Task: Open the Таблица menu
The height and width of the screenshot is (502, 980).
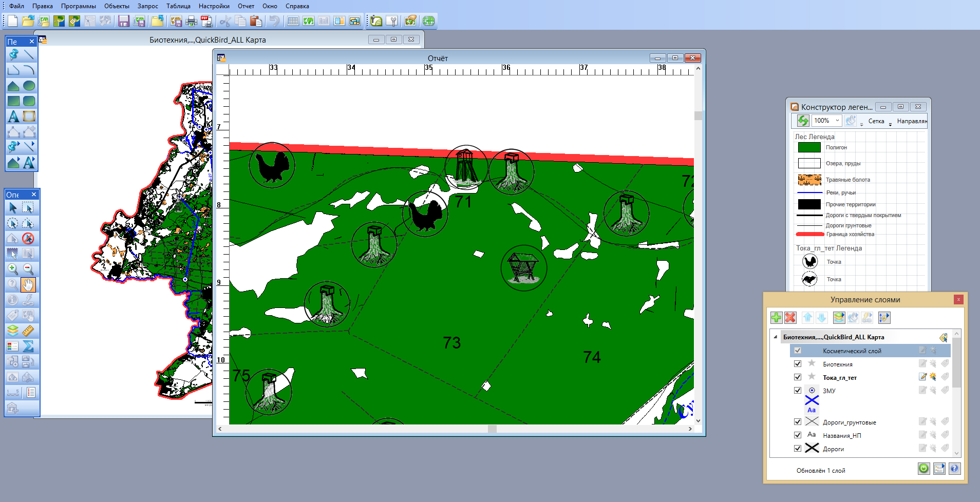Action: (x=178, y=6)
